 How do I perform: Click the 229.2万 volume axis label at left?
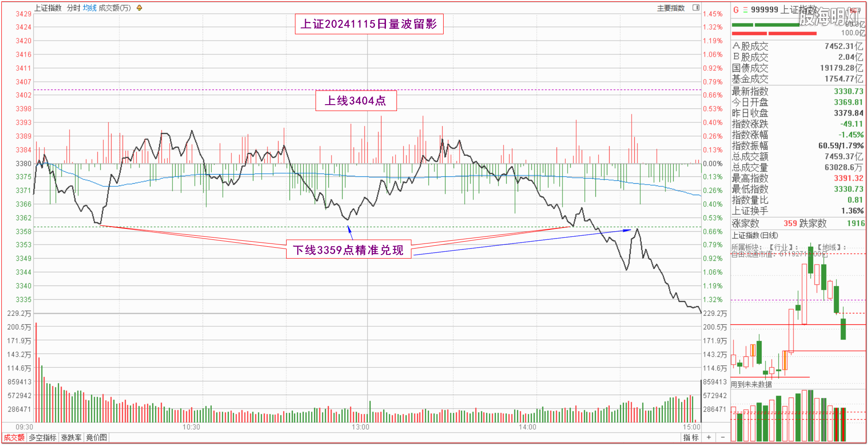(19, 313)
